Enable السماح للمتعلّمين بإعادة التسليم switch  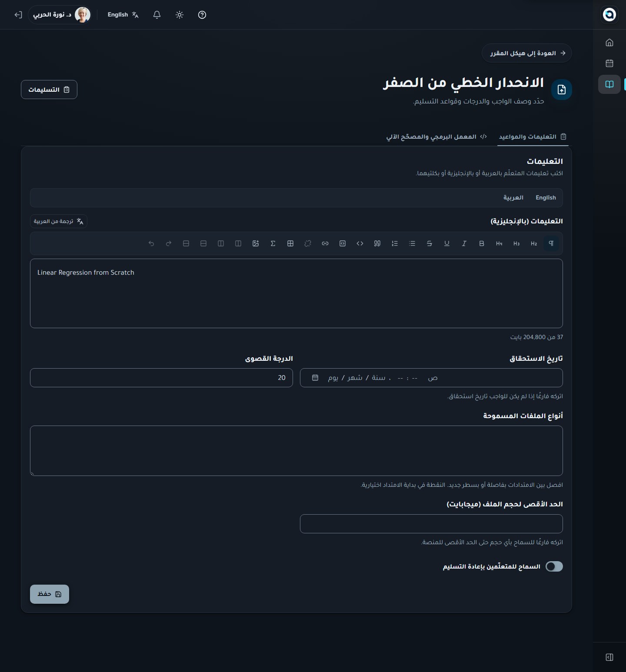pyautogui.click(x=554, y=566)
